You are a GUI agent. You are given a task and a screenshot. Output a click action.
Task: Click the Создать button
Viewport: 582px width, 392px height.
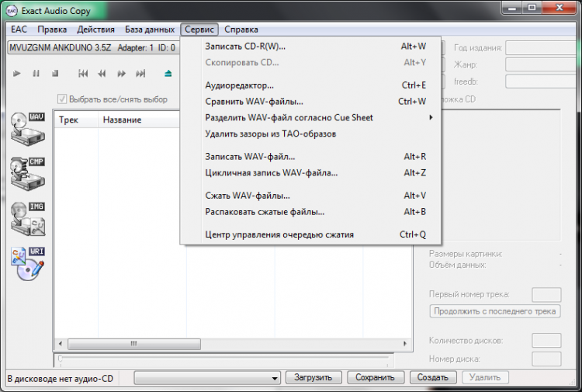coord(433,377)
